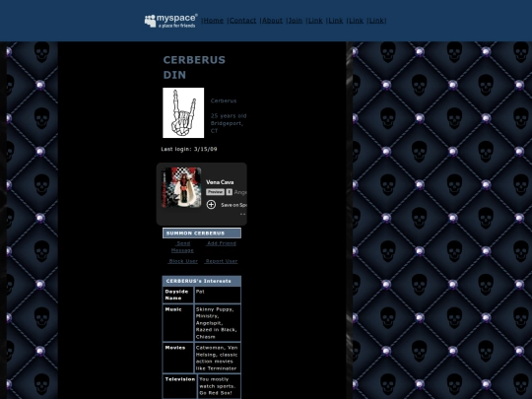Click the Block User link
Image resolution: width=532 pixels, height=399 pixels.
click(x=183, y=261)
